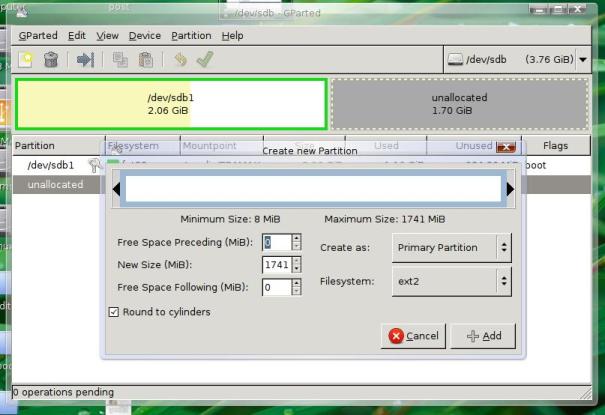Click the Add button
This screenshot has width=605, height=415.
coord(483,336)
